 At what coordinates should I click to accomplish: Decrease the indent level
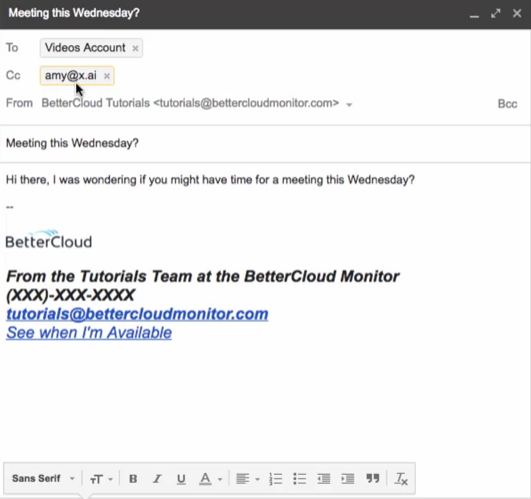tap(324, 479)
